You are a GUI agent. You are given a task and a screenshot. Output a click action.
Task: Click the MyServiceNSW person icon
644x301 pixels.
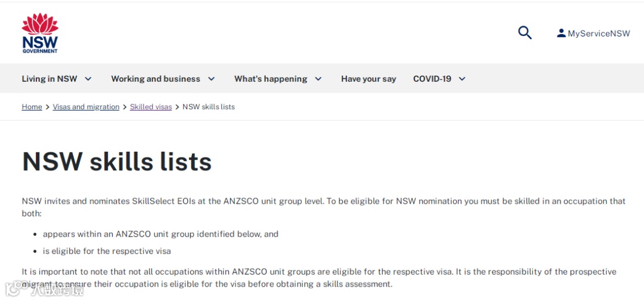point(561,33)
